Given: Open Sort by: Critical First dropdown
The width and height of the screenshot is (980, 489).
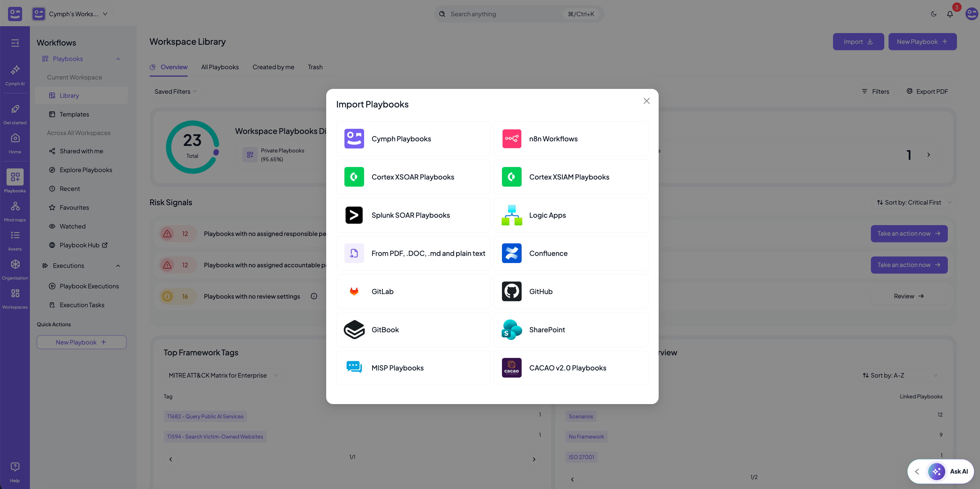Looking at the screenshot, I should pyautogui.click(x=914, y=202).
